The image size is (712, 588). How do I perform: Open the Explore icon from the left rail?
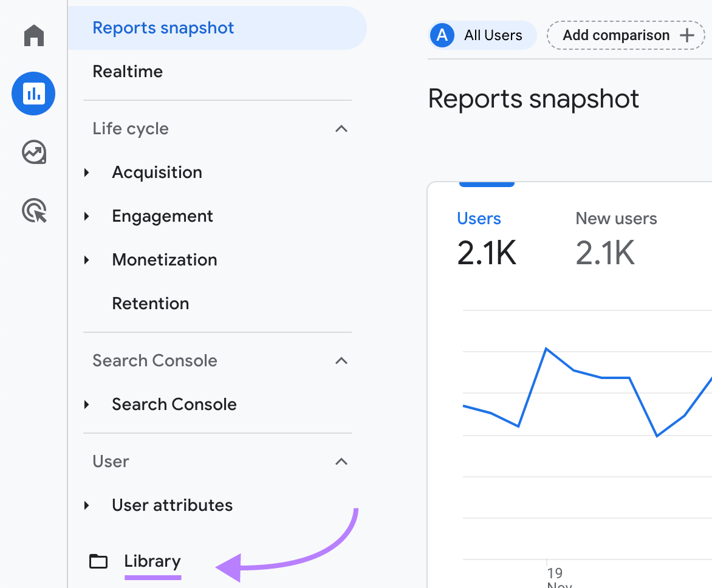[33, 152]
